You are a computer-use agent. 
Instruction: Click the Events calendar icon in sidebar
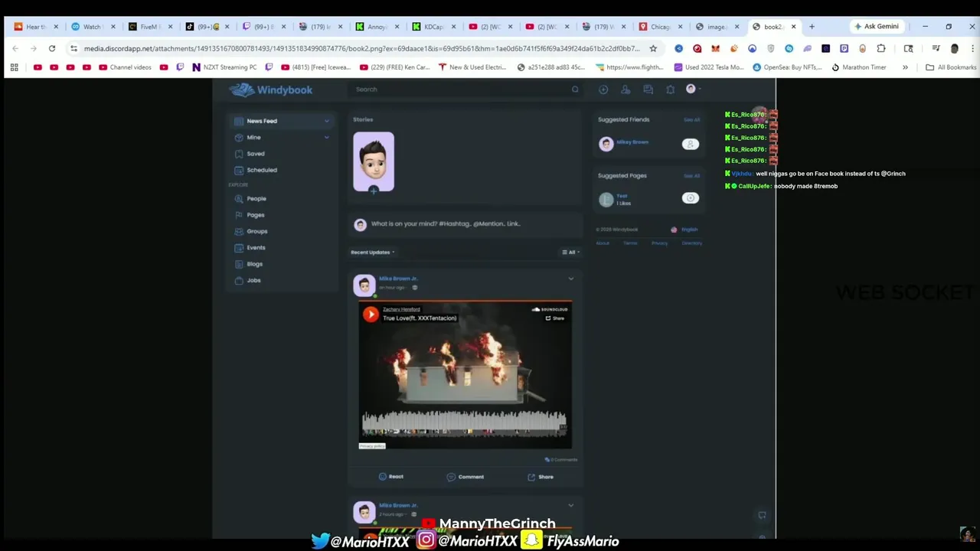coord(239,248)
